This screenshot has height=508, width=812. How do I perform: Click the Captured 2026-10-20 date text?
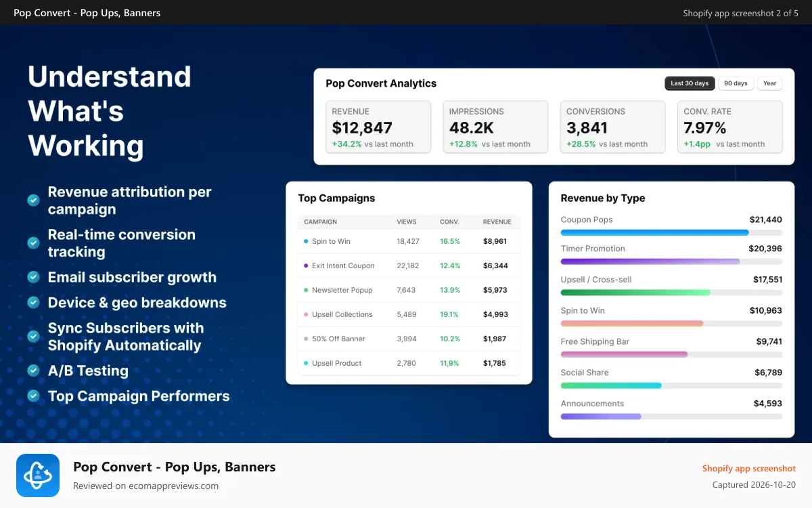(x=754, y=484)
